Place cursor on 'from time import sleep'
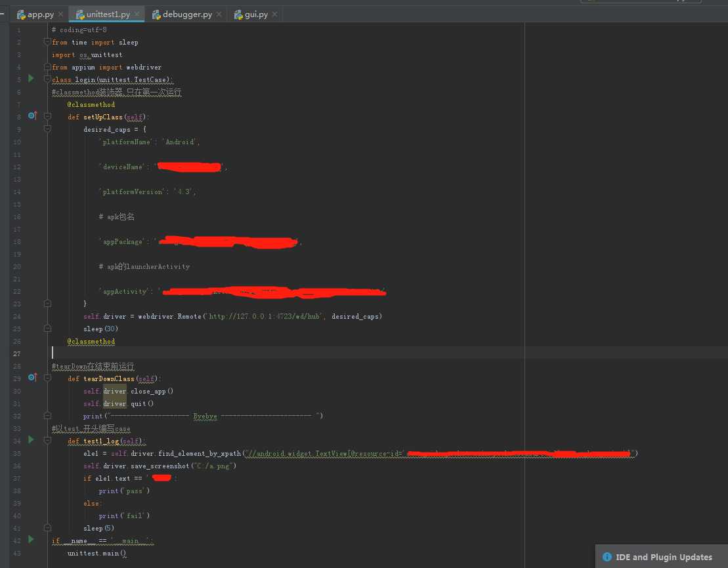This screenshot has width=728, height=568. point(95,42)
